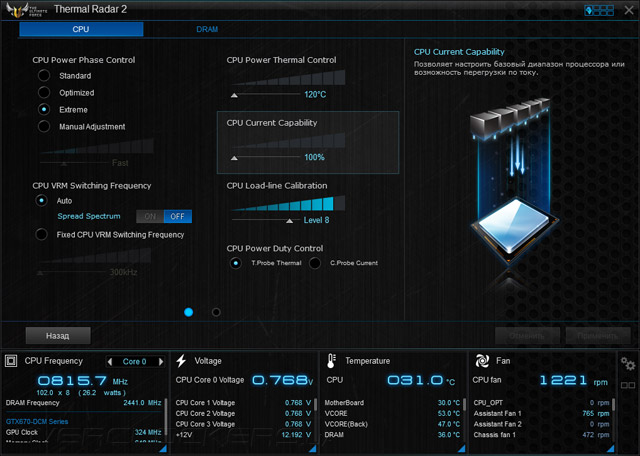Screen dimensions: 640x456
Task: Expand Fan panel corner triangle
Action: click(611, 449)
